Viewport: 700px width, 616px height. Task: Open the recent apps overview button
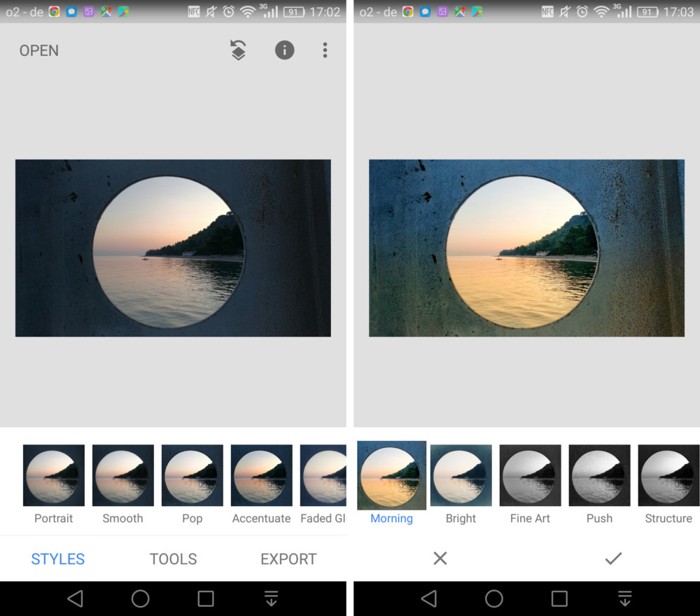(x=206, y=598)
